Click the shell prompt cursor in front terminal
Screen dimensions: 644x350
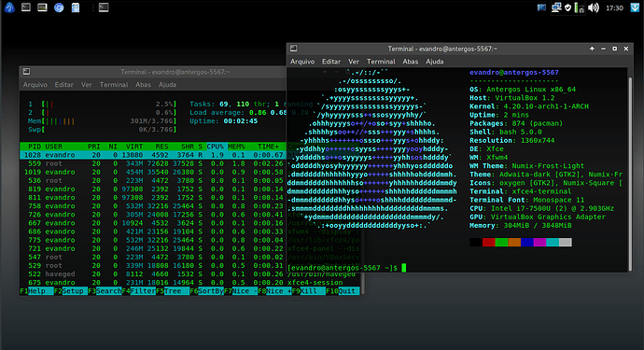(404, 268)
